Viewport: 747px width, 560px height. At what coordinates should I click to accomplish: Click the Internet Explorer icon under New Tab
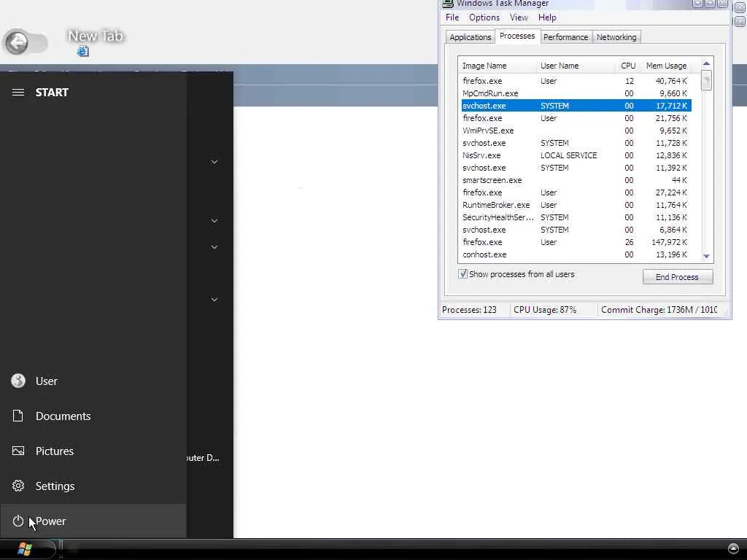click(x=83, y=51)
